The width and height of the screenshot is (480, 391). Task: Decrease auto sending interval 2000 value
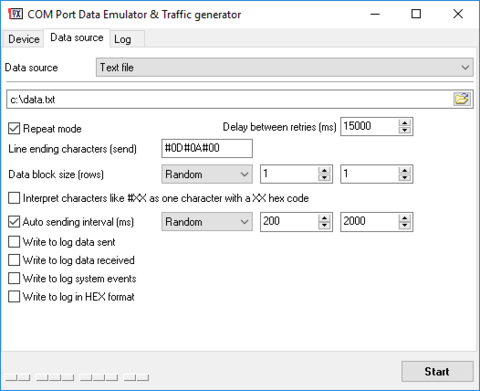coord(404,226)
